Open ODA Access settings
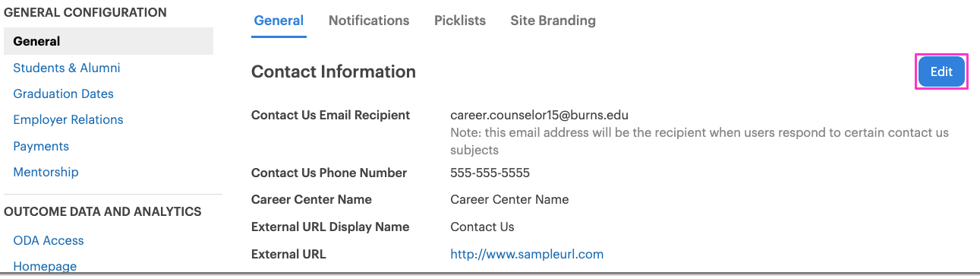 pos(49,240)
